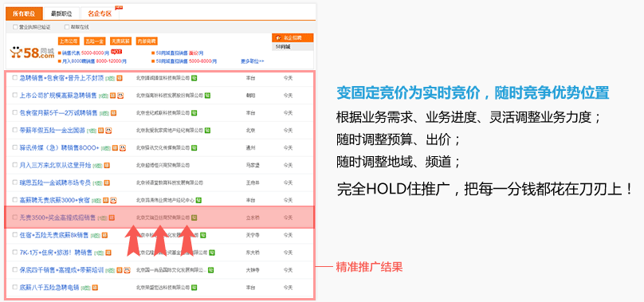The height and width of the screenshot is (302, 644).
Task: Click orange badge icon in 月入三万来北京 row
Action: tap(107, 165)
